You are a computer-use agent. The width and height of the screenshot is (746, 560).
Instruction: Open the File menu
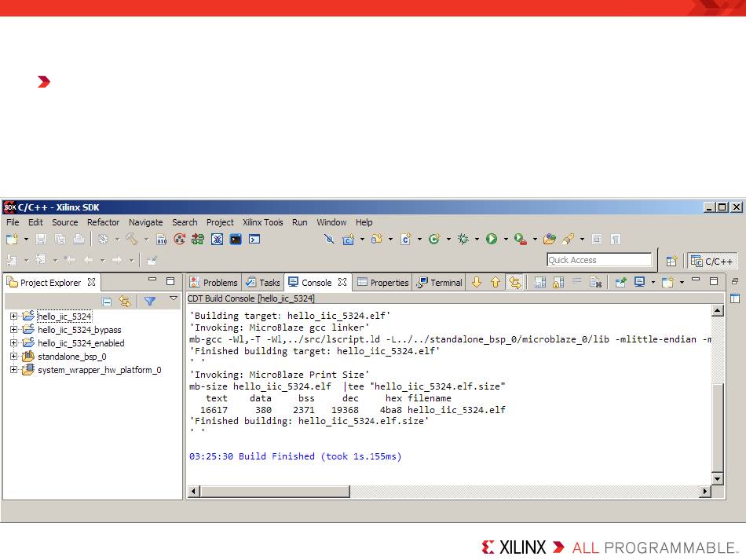pyautogui.click(x=13, y=222)
